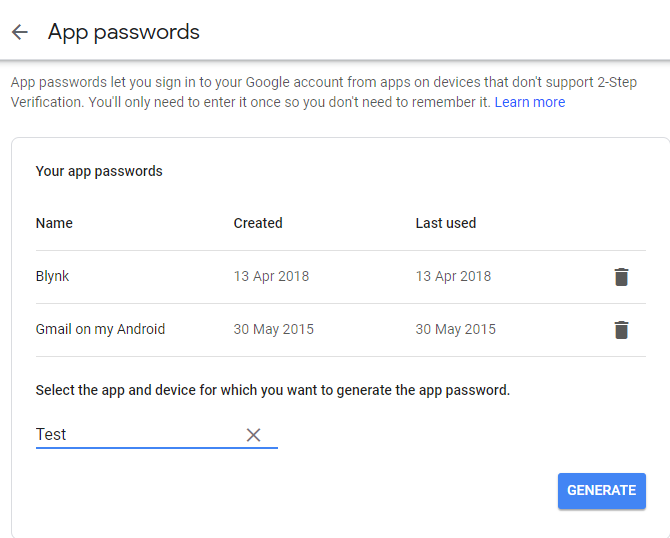The height and width of the screenshot is (538, 670).
Task: Click the app passwords description paragraph
Action: 250,92
